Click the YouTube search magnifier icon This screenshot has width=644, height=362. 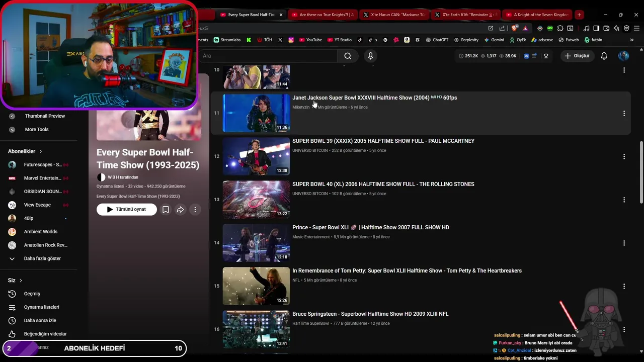pyautogui.click(x=348, y=56)
